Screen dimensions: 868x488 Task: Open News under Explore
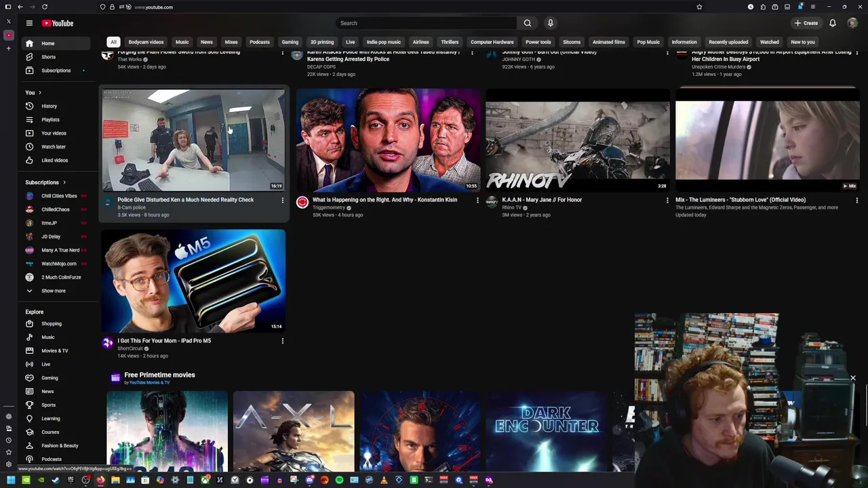click(x=54, y=391)
